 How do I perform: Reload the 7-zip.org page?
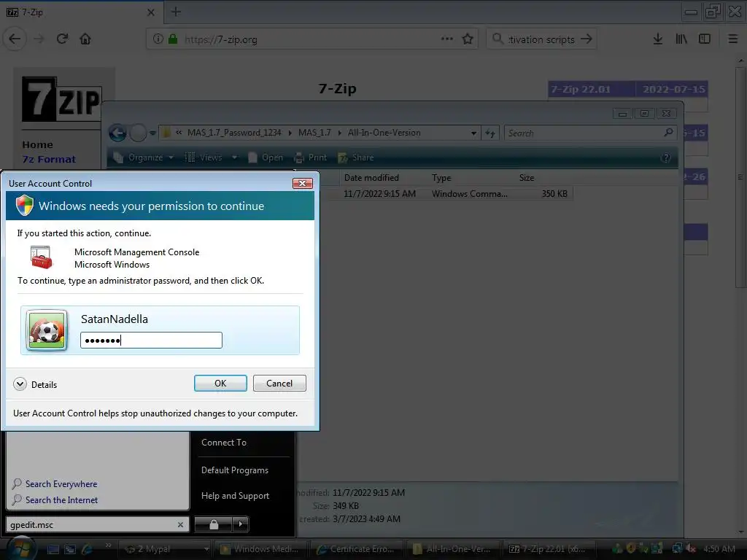pyautogui.click(x=63, y=39)
